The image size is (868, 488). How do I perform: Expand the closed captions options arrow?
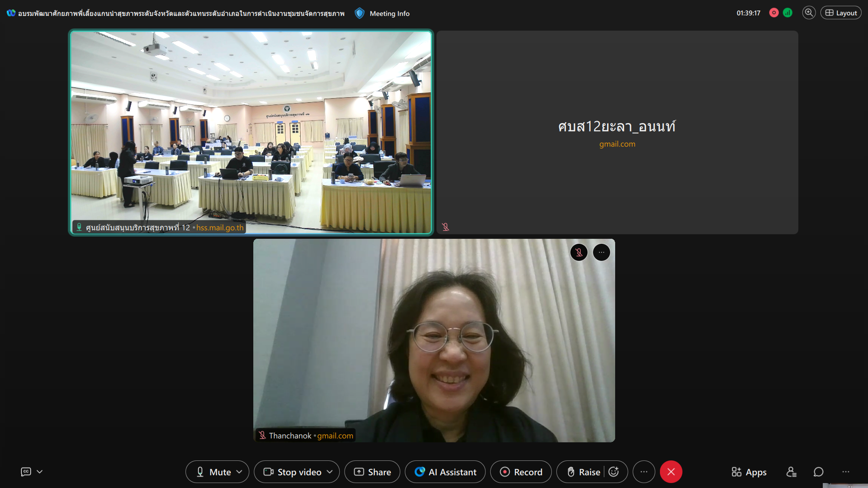coord(40,472)
